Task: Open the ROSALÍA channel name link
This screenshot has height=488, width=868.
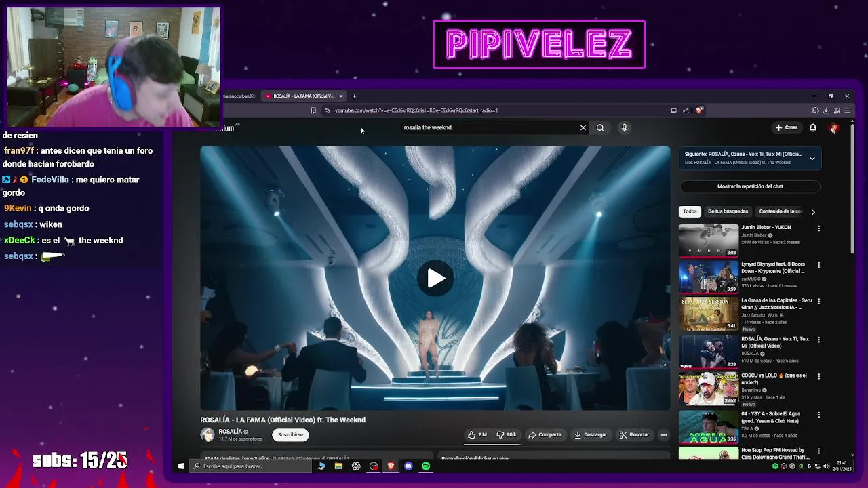Action: tap(230, 432)
